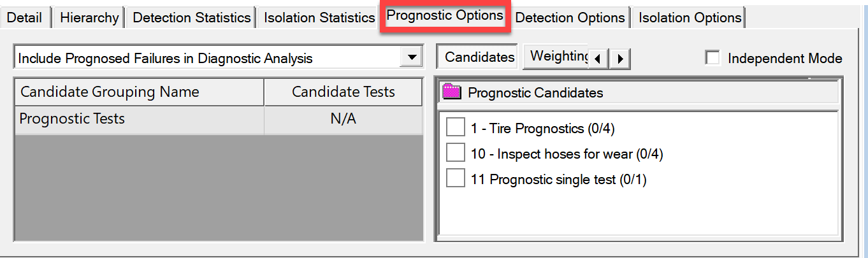Screen dimensions: 868x258
Task: Check the Inspect hoses for wear checkbox
Action: click(x=456, y=154)
